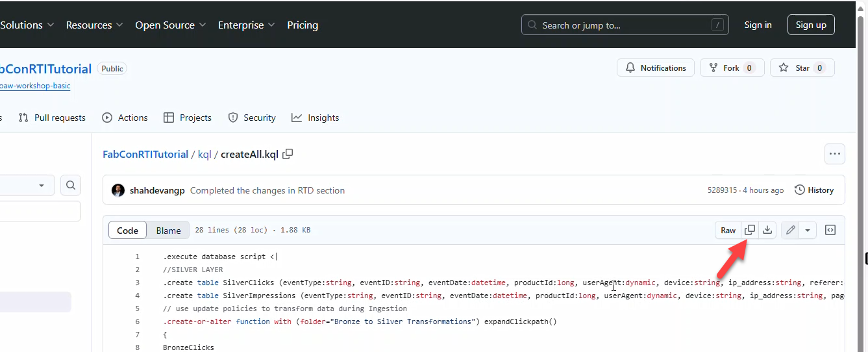Screen dimensions: 868x352
Task: View the file History
Action: (x=814, y=190)
